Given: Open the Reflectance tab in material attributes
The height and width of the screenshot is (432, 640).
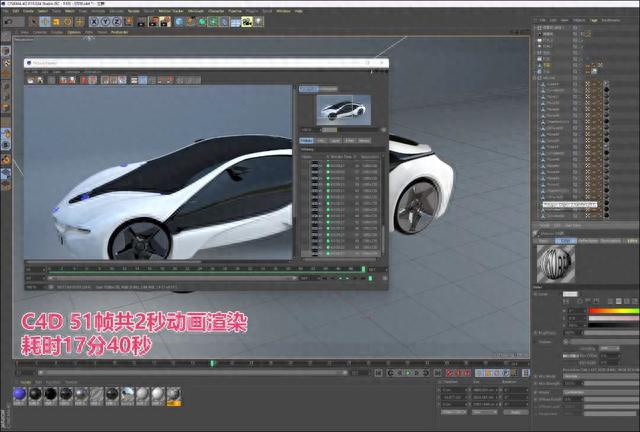Looking at the screenshot, I should point(588,241).
